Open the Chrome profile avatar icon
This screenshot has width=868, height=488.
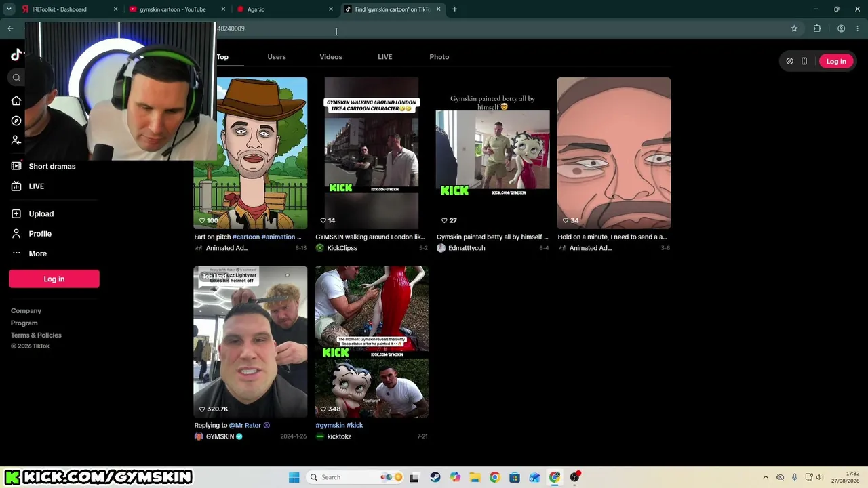tap(841, 28)
